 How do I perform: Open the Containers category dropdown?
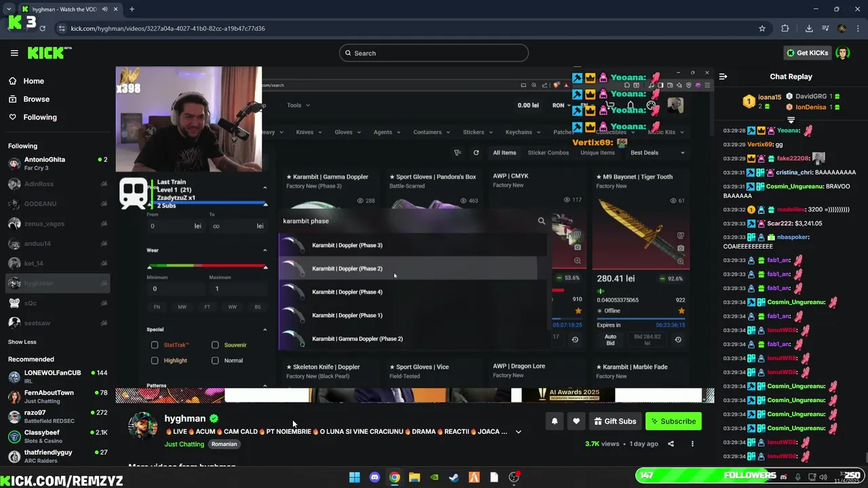pos(431,132)
